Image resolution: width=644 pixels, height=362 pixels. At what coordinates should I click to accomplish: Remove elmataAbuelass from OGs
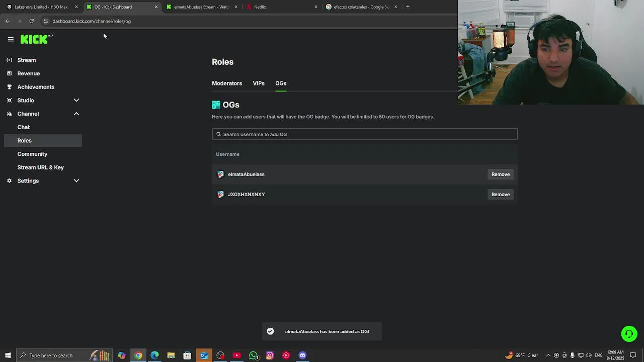pos(501,174)
